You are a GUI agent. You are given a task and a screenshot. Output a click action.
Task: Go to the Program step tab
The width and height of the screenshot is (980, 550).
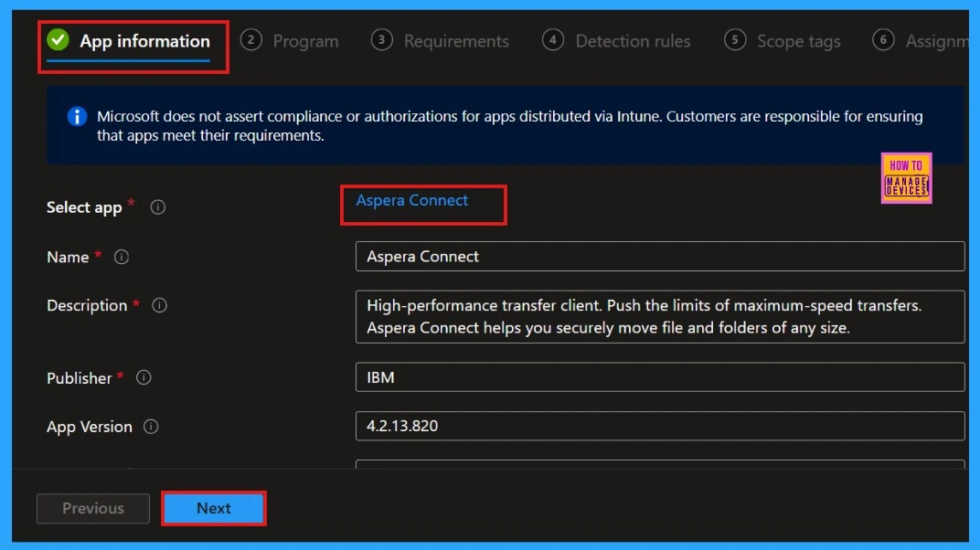pyautogui.click(x=290, y=41)
